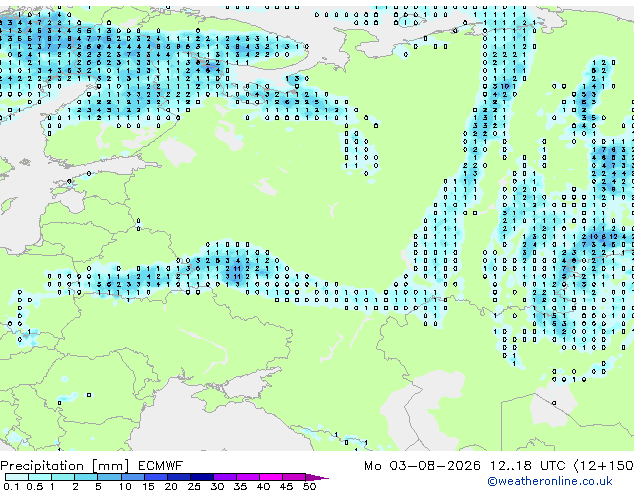Viewport: 634px width, 490px height.
Task: Click the 2–5 mm legend color swatch
Action: (86, 477)
